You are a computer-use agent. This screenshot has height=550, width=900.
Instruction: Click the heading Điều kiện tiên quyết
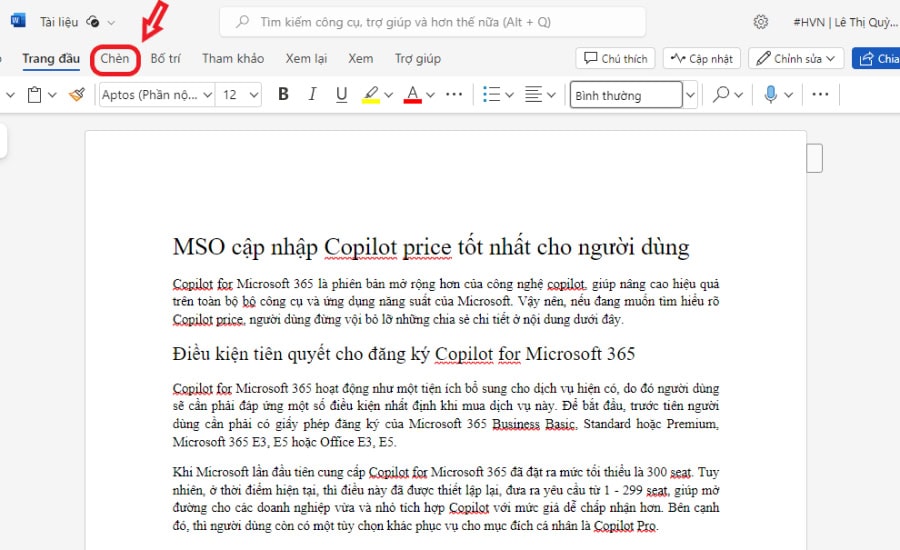tap(404, 354)
